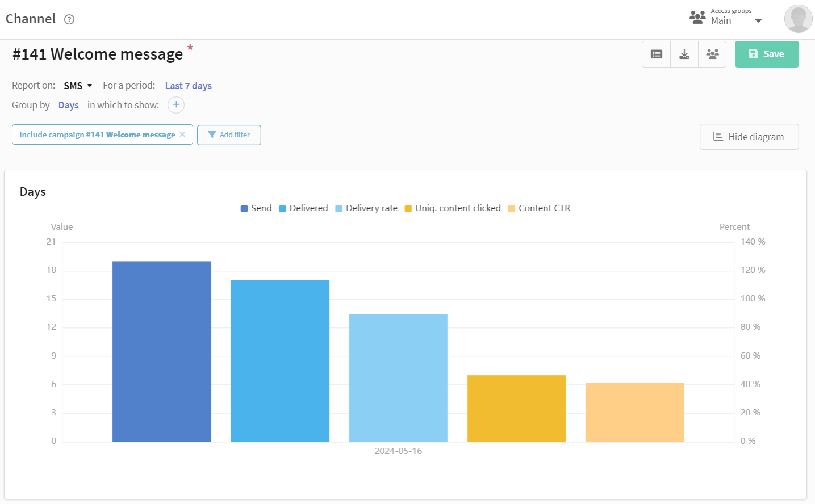815x504 pixels.
Task: Open the Channel help question mark icon
Action: coord(69,19)
